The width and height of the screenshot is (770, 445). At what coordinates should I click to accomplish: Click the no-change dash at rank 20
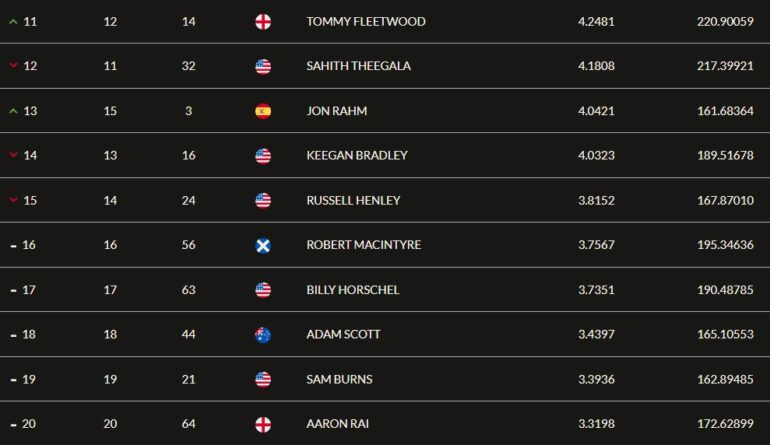click(13, 424)
